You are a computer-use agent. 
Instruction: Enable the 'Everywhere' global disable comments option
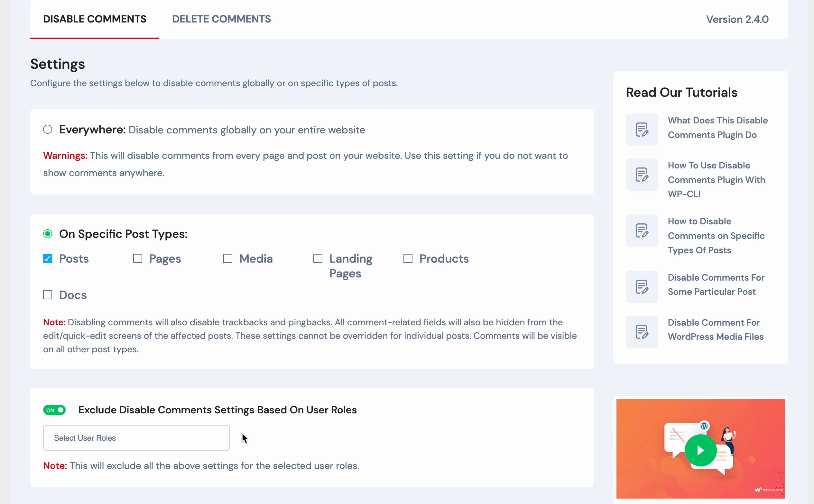[48, 129]
